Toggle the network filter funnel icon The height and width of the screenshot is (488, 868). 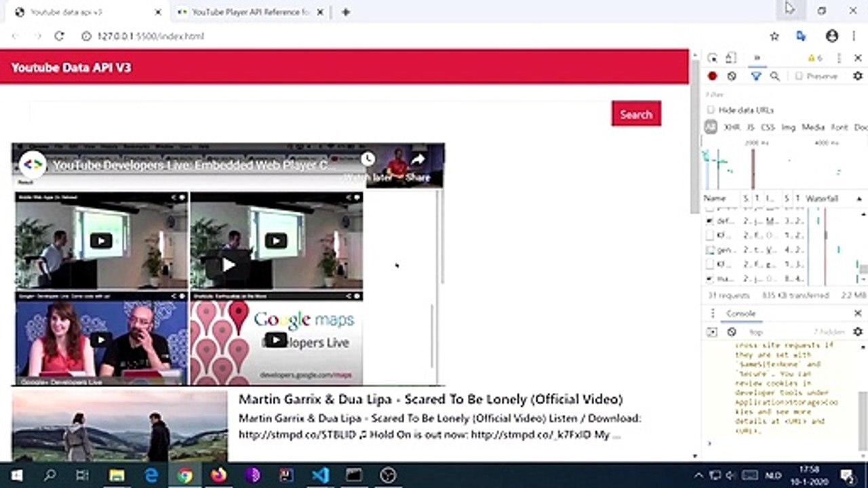point(756,77)
